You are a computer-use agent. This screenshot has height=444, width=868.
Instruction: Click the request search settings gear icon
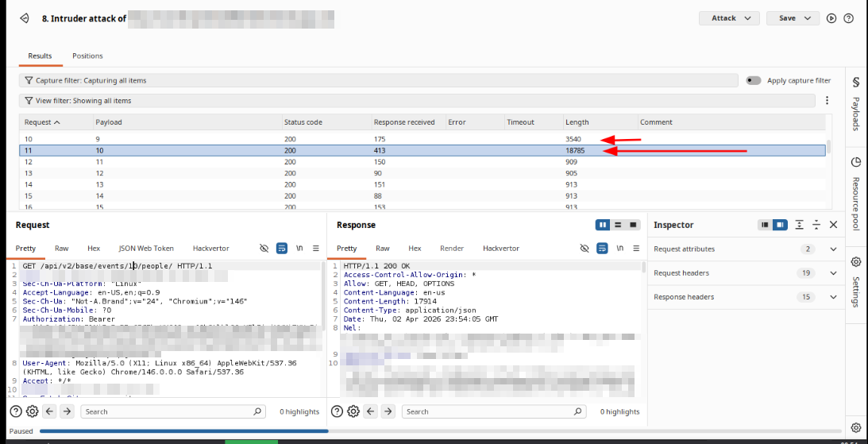click(x=32, y=411)
